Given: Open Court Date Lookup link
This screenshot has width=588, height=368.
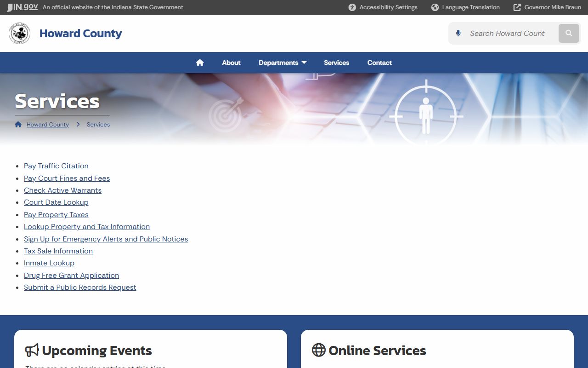Looking at the screenshot, I should pos(56,202).
